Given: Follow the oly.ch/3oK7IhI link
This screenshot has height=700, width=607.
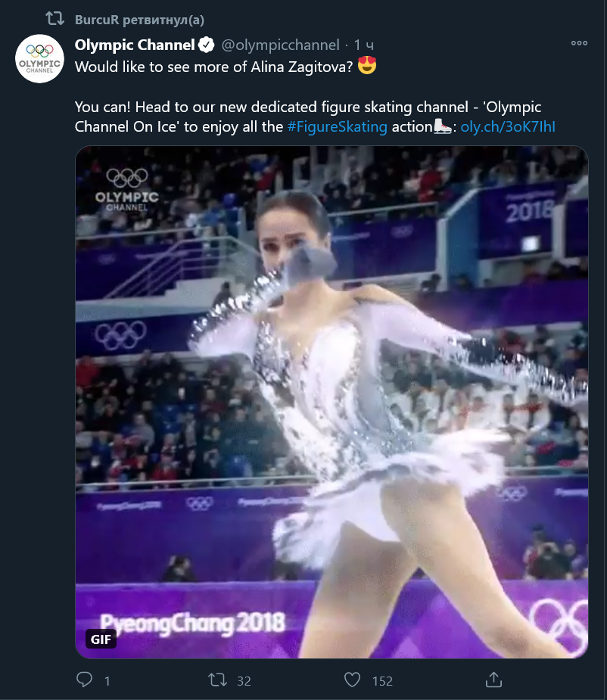Looking at the screenshot, I should (508, 126).
